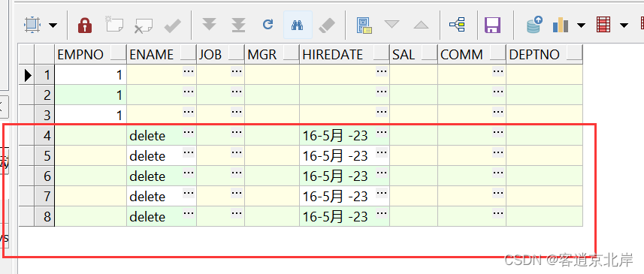Select the EMPNO column header
This screenshot has width=644, height=274.
pyautogui.click(x=90, y=54)
